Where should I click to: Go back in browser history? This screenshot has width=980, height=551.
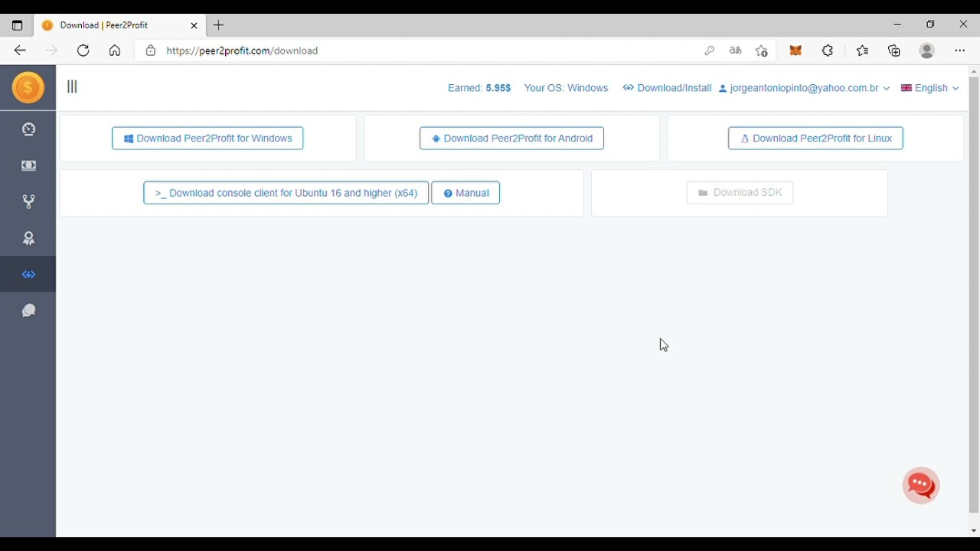[20, 51]
